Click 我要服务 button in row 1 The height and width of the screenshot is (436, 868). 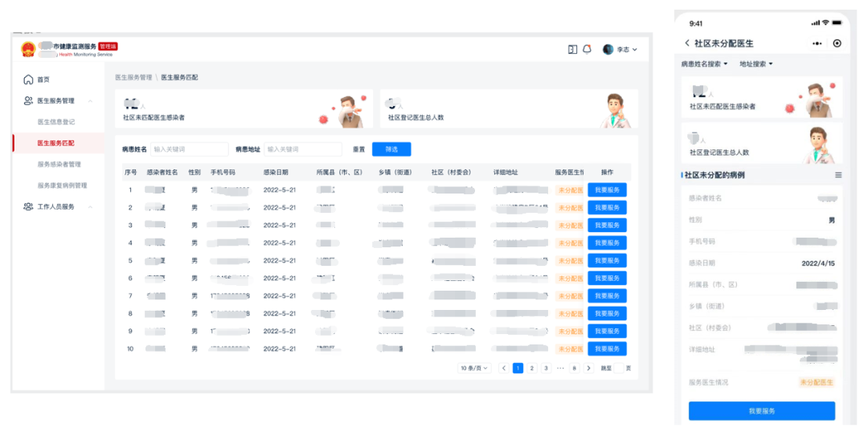tap(607, 190)
